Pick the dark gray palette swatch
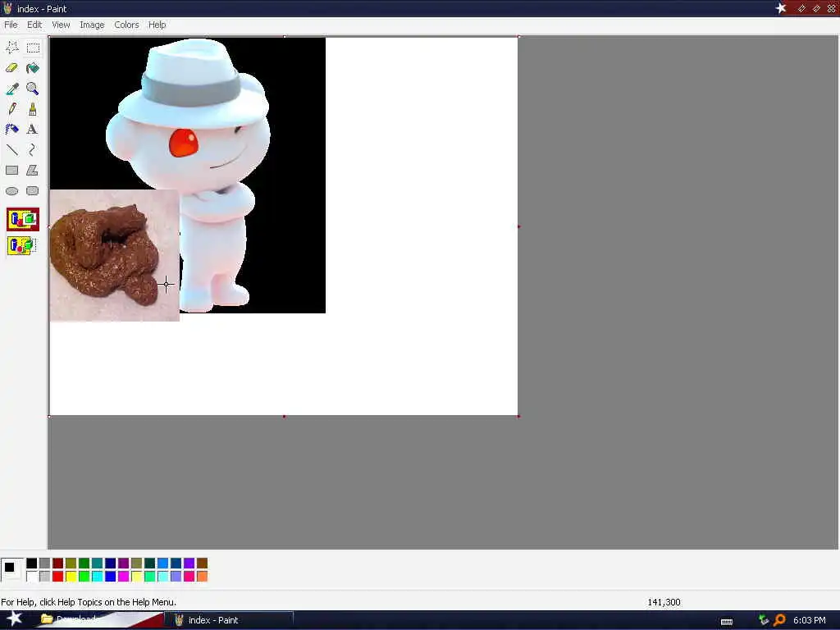This screenshot has width=840, height=630. 44,563
